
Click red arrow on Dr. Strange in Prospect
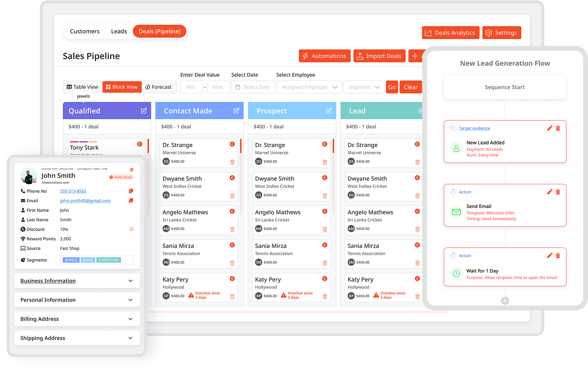[325, 144]
